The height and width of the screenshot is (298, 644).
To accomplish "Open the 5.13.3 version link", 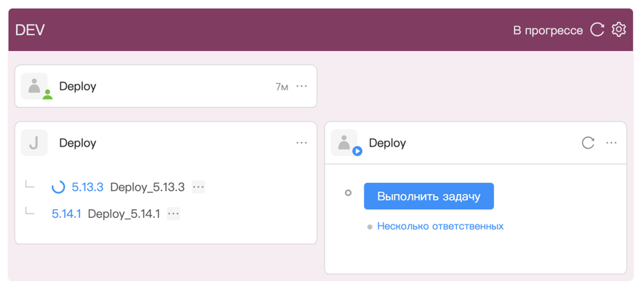I will pos(87,187).
